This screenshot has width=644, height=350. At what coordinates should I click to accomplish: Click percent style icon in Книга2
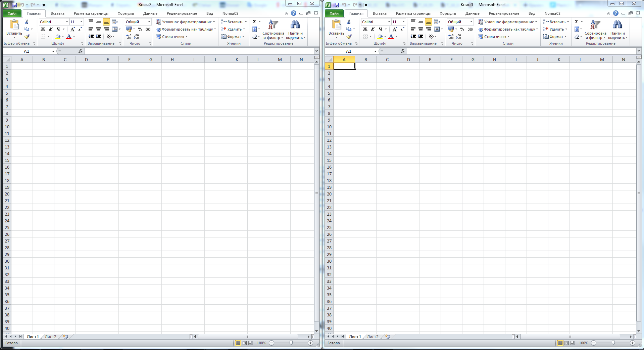(x=140, y=29)
